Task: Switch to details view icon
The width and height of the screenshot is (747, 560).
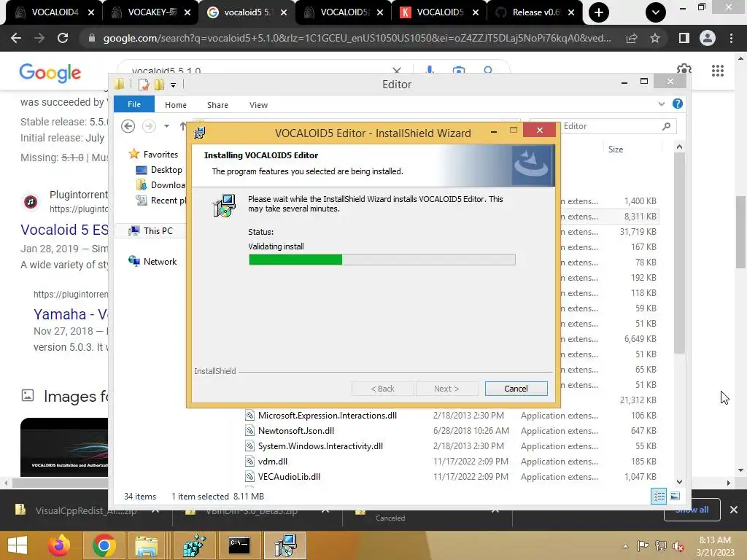Action: pyautogui.click(x=659, y=497)
